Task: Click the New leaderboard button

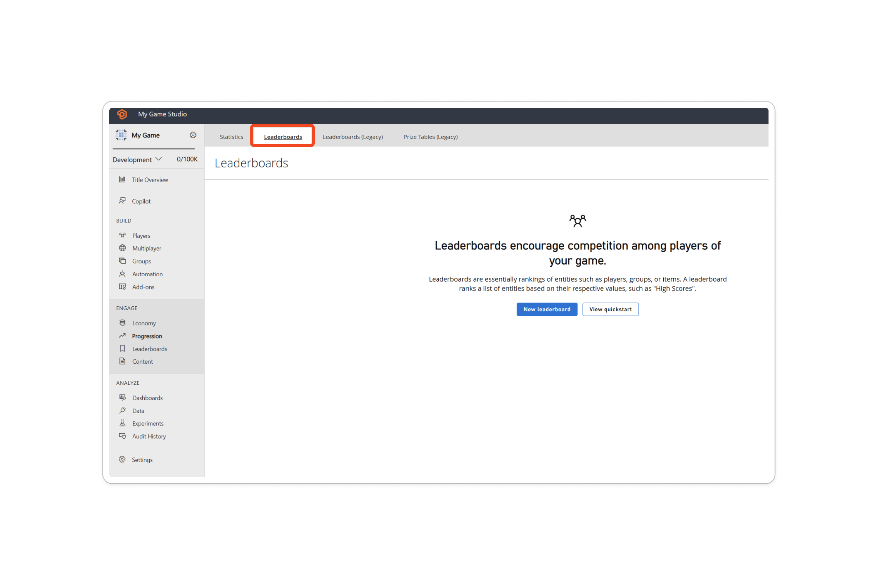Action: tap(547, 309)
